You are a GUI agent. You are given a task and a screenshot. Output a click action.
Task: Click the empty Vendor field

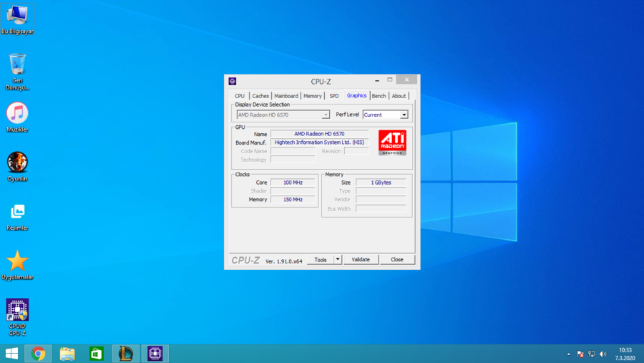click(x=381, y=200)
